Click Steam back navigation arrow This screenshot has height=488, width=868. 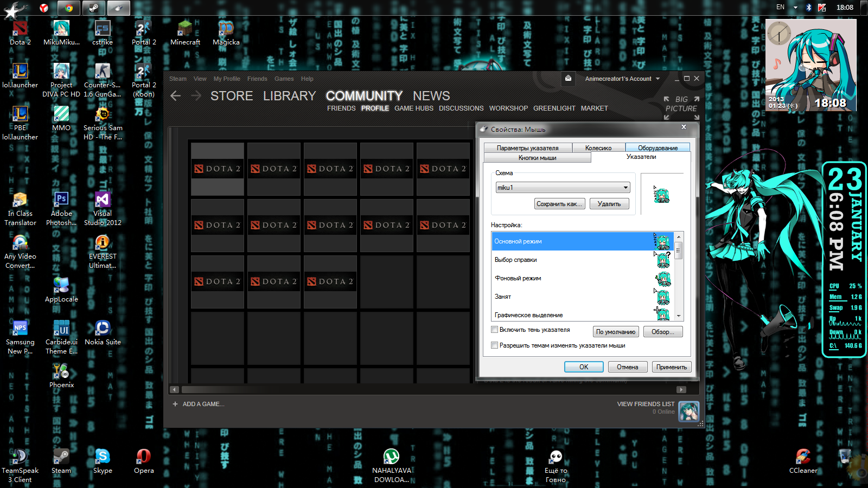pyautogui.click(x=175, y=96)
